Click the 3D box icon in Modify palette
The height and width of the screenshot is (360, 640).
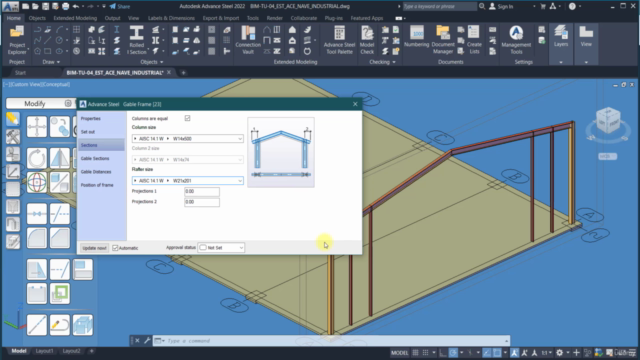point(83,325)
